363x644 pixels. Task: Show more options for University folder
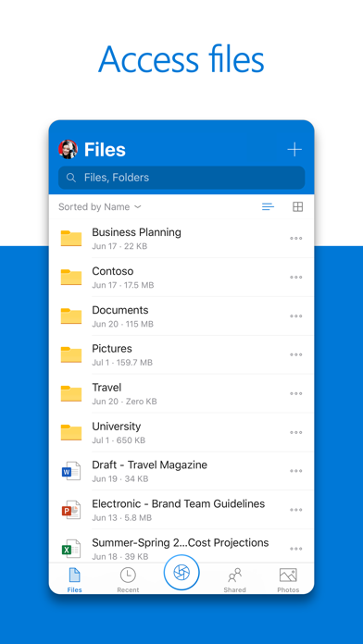(296, 432)
